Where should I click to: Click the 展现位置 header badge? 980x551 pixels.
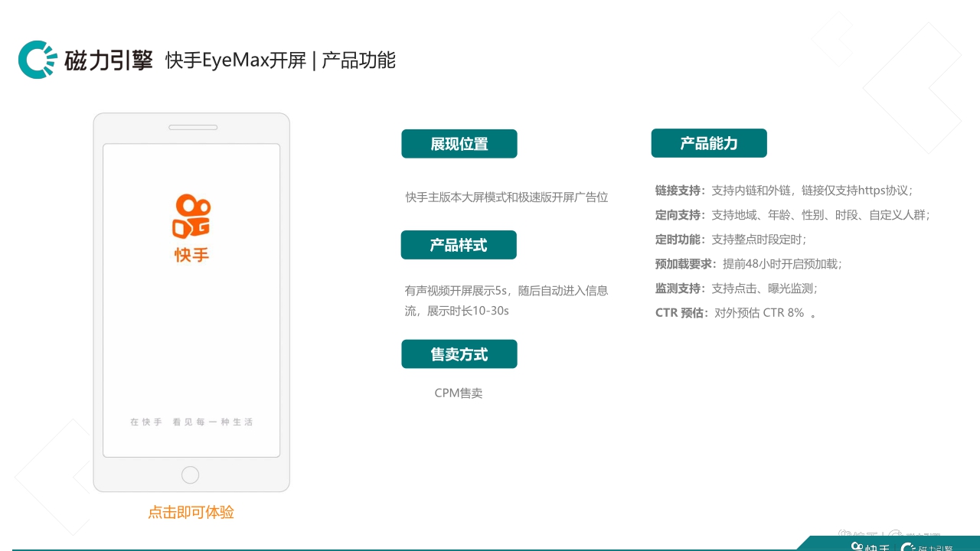pos(459,143)
